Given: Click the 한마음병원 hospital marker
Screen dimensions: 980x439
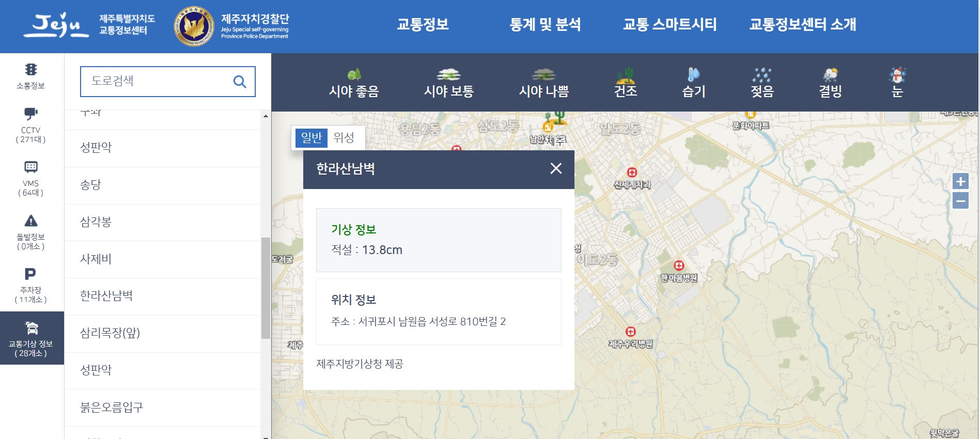Looking at the screenshot, I should pyautogui.click(x=679, y=265).
